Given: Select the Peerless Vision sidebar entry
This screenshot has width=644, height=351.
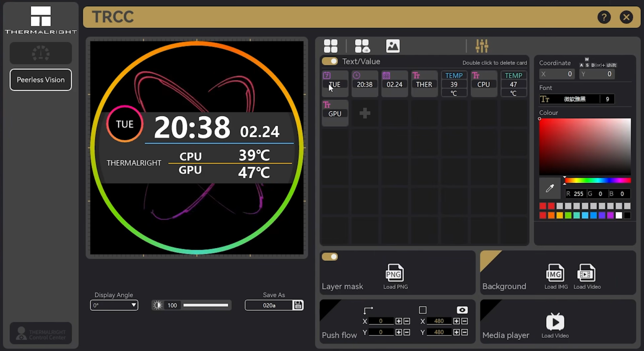Looking at the screenshot, I should [40, 80].
